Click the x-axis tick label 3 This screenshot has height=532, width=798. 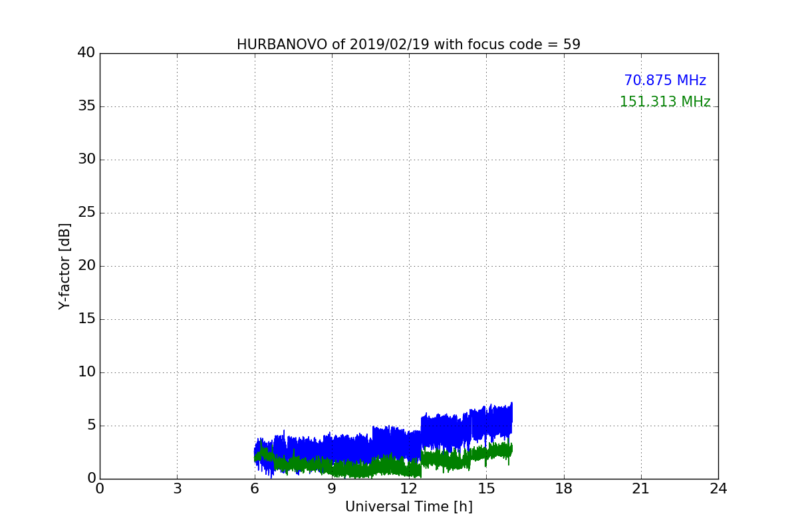[177, 489]
